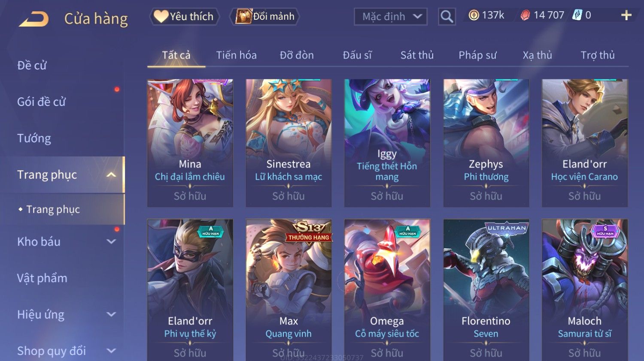Tap the red gem balance icon
This screenshot has width=644, height=361.
[525, 15]
